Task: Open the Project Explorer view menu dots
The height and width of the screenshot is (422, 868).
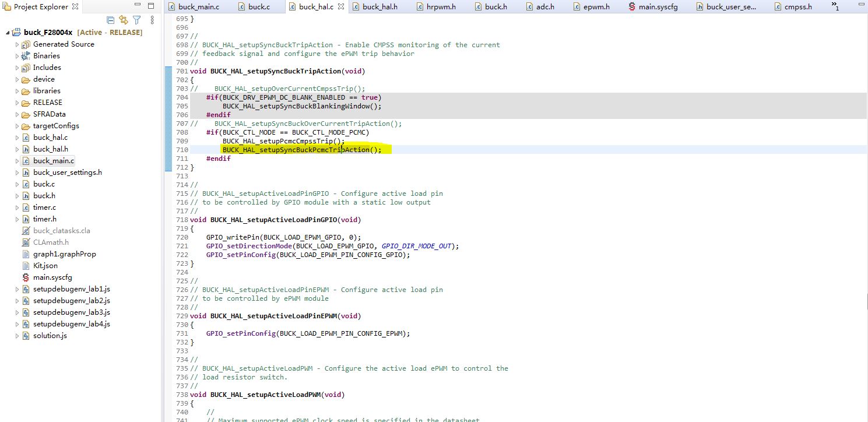Action: pos(152,20)
